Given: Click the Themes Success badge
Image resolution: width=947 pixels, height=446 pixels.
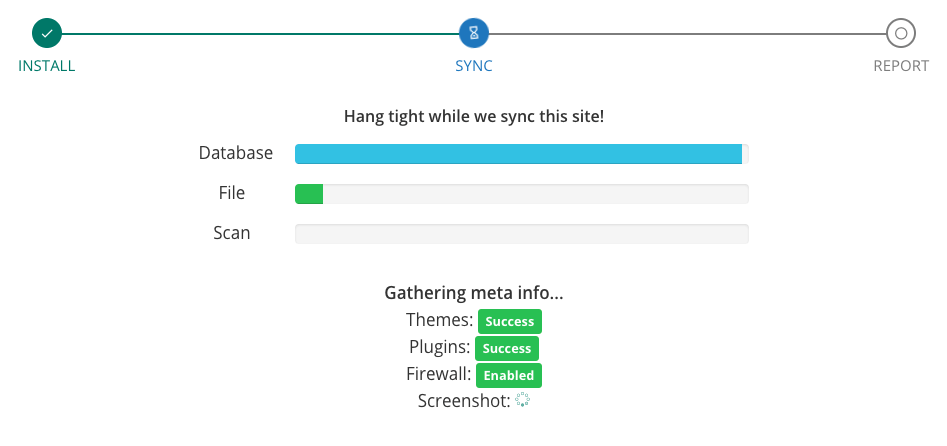Looking at the screenshot, I should [x=510, y=322].
